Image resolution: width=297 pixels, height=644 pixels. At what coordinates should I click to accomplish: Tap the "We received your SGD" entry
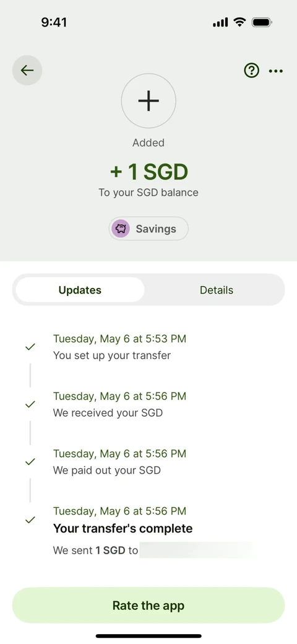point(108,413)
